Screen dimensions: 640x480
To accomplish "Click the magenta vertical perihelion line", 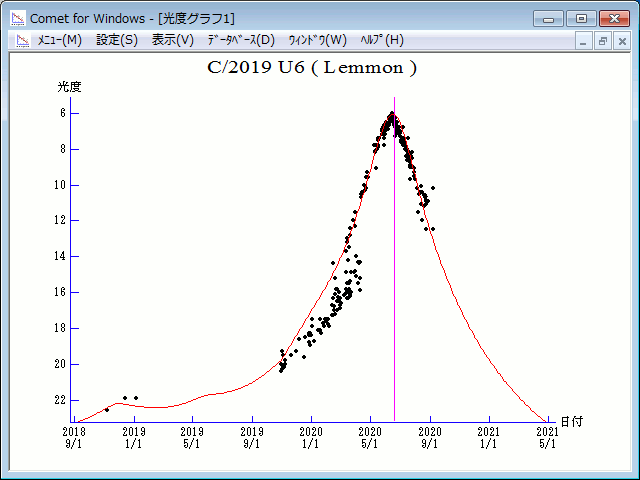I will tap(394, 300).
